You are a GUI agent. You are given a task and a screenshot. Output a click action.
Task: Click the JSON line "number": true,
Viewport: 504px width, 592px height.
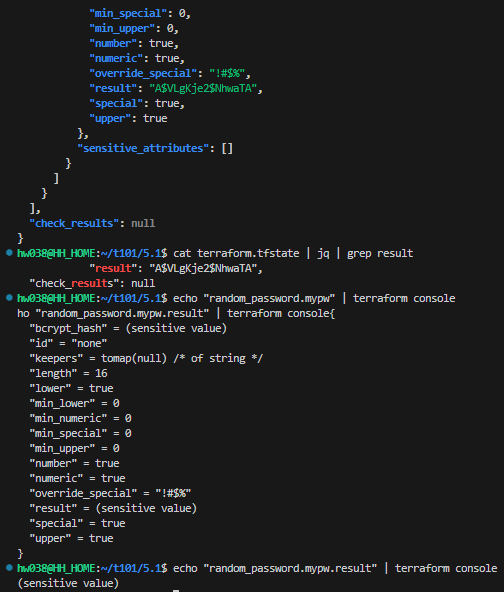click(134, 43)
